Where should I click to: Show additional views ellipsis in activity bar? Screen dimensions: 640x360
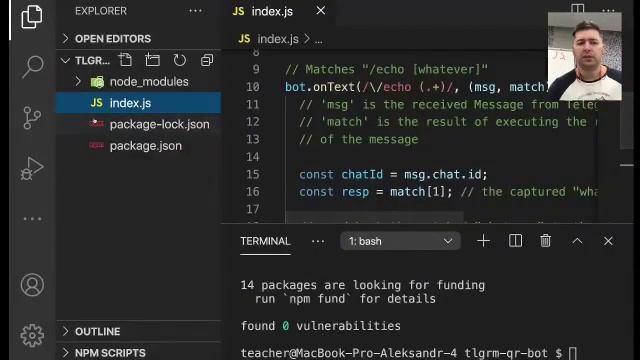[x=32, y=219]
